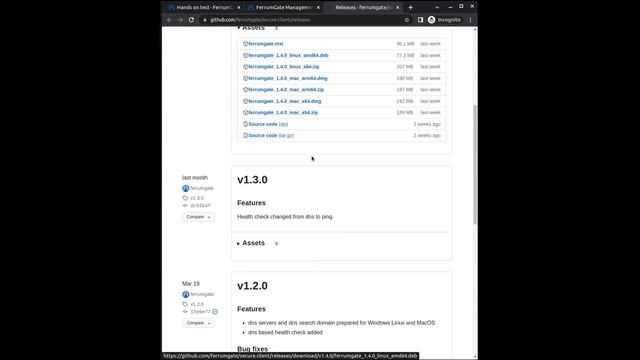Open the v1.2.0 commit hash link
640x360 pixels.
tap(200, 312)
